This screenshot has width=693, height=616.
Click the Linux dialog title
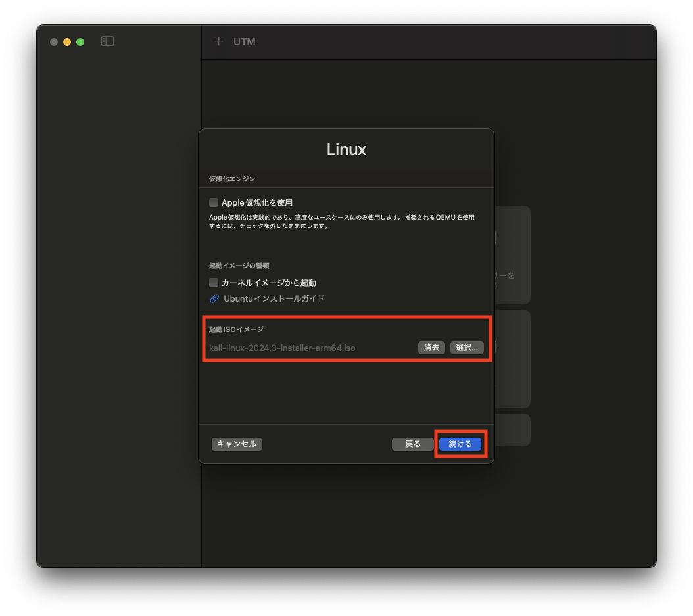click(346, 149)
